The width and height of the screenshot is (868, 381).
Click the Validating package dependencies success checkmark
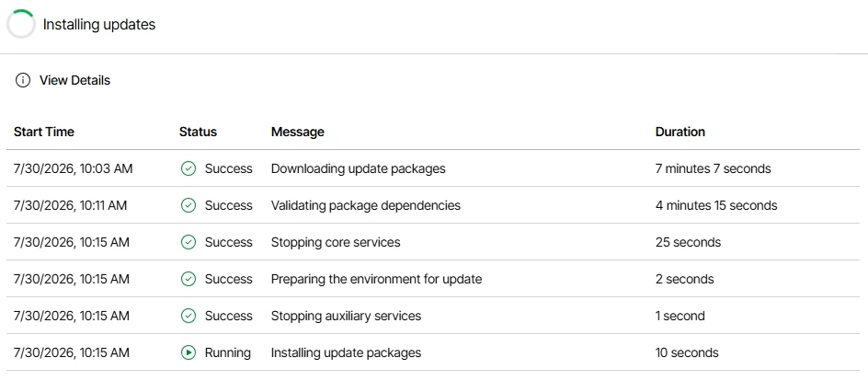click(x=188, y=205)
